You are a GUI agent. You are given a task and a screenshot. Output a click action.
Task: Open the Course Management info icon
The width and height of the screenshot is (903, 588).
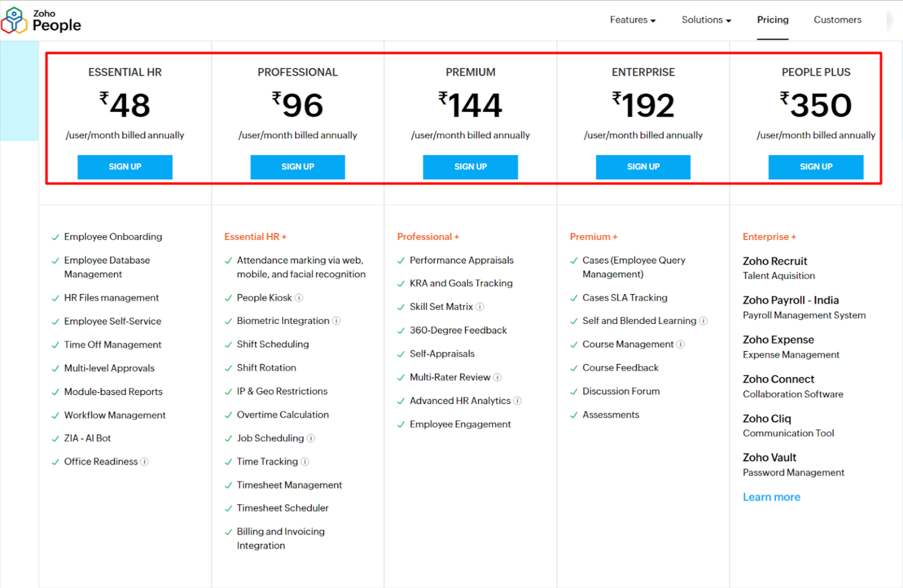(x=680, y=344)
